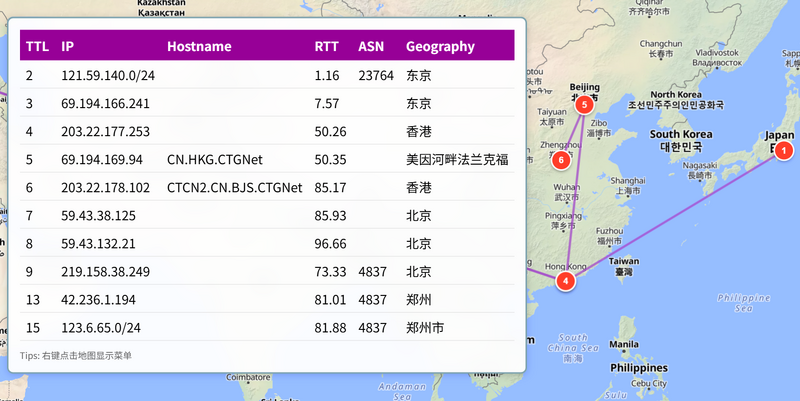The height and width of the screenshot is (401, 800).
Task: Select IP 203.22.177.253 cell
Action: (x=105, y=132)
